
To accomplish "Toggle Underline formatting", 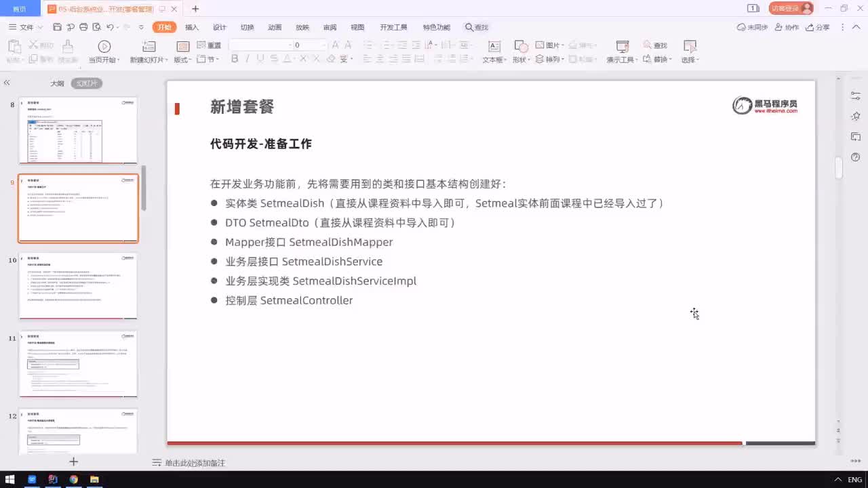I will [260, 59].
